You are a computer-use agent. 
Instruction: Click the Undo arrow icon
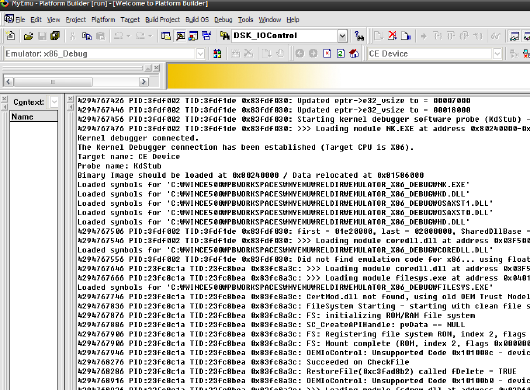118,36
